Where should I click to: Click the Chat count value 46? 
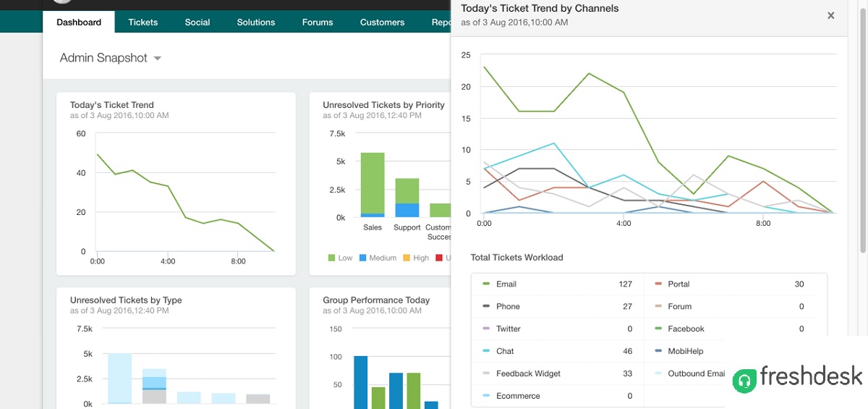point(628,351)
